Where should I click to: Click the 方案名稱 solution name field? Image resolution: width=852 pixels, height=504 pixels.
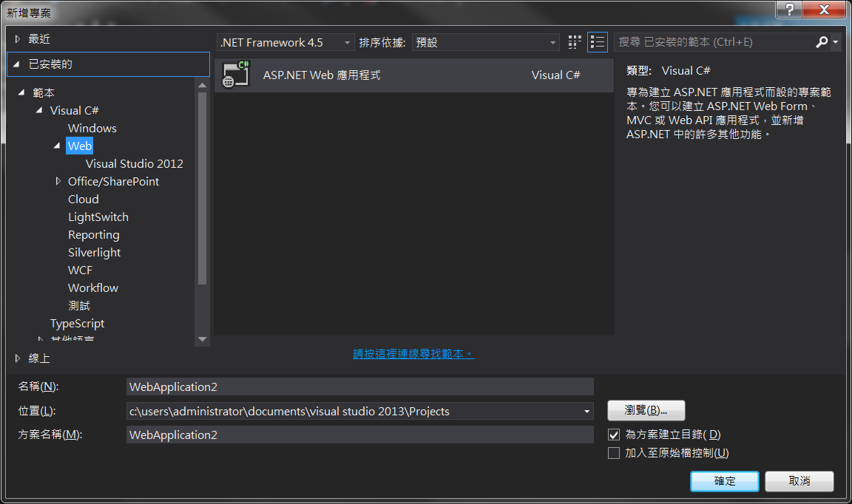359,435
